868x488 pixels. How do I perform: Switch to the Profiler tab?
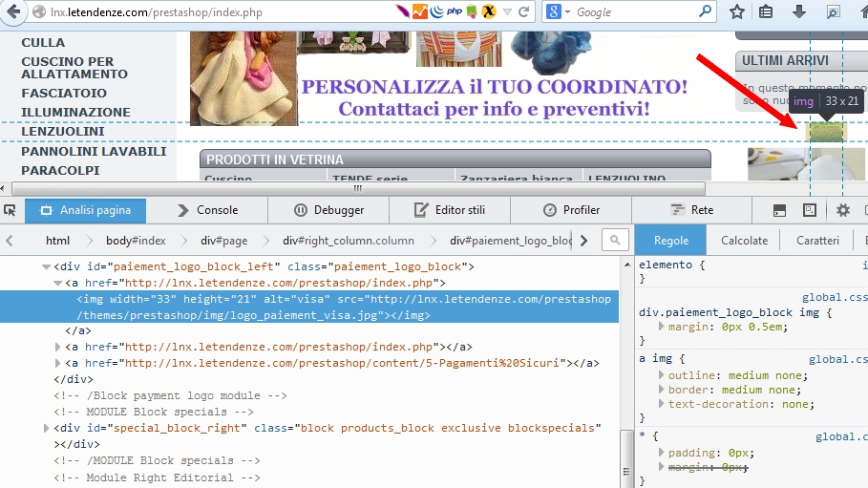tap(571, 210)
